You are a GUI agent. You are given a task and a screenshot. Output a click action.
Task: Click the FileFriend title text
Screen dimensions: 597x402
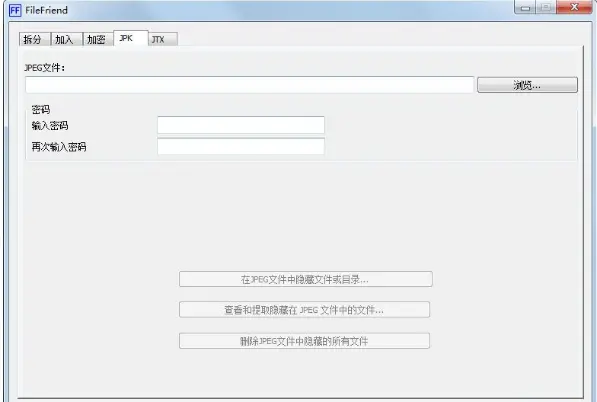(x=46, y=10)
